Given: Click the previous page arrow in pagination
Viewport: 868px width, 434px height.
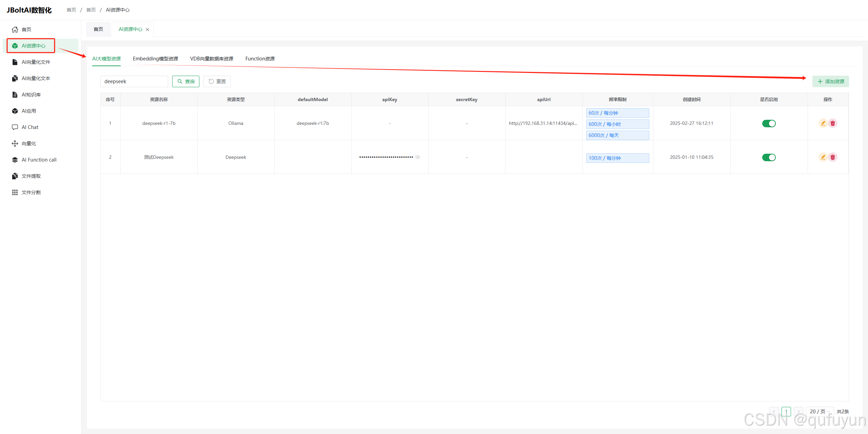Looking at the screenshot, I should pyautogui.click(x=774, y=412).
